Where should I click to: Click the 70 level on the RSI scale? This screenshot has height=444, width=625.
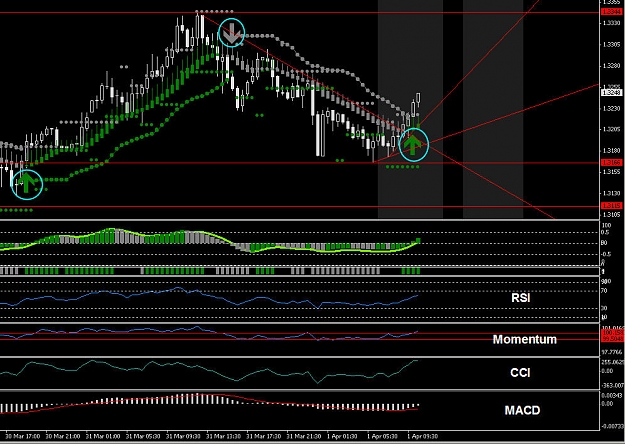pyautogui.click(x=604, y=291)
